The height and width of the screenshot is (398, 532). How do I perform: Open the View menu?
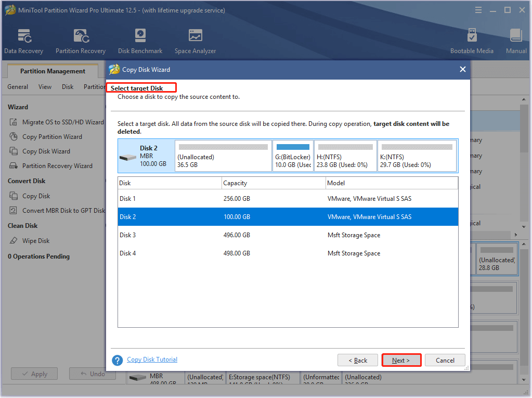tap(45, 87)
